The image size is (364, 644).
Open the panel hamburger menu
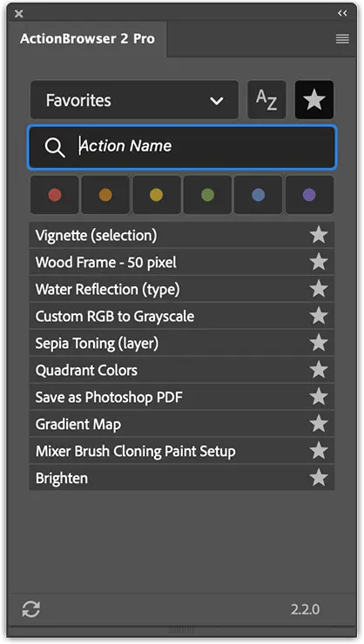pos(342,39)
